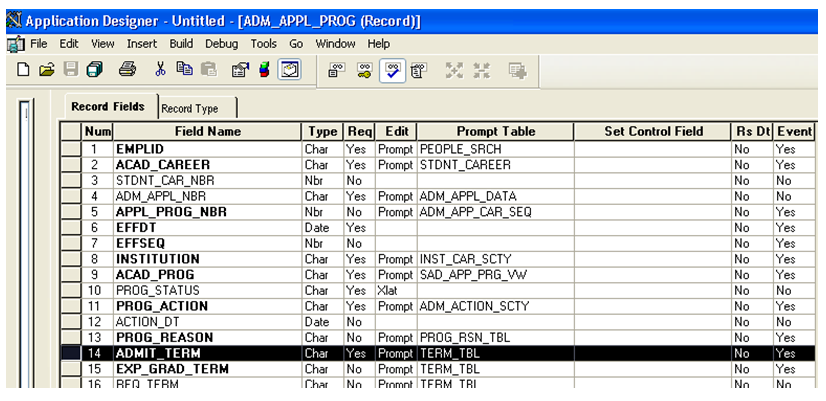Screen dimensions: 826x401
Task: Toggle the Project Workspace view icon
Action: pos(289,70)
